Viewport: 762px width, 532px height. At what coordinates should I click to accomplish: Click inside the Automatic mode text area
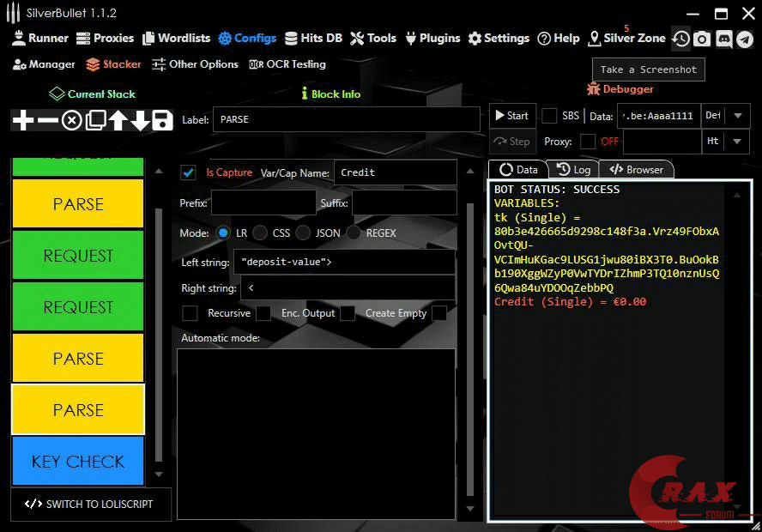[x=316, y=434]
